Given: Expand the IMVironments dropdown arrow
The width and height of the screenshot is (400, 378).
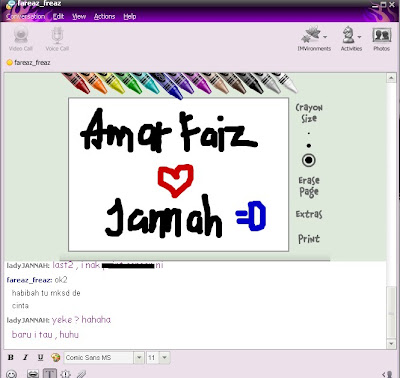Looking at the screenshot, I should click(325, 36).
